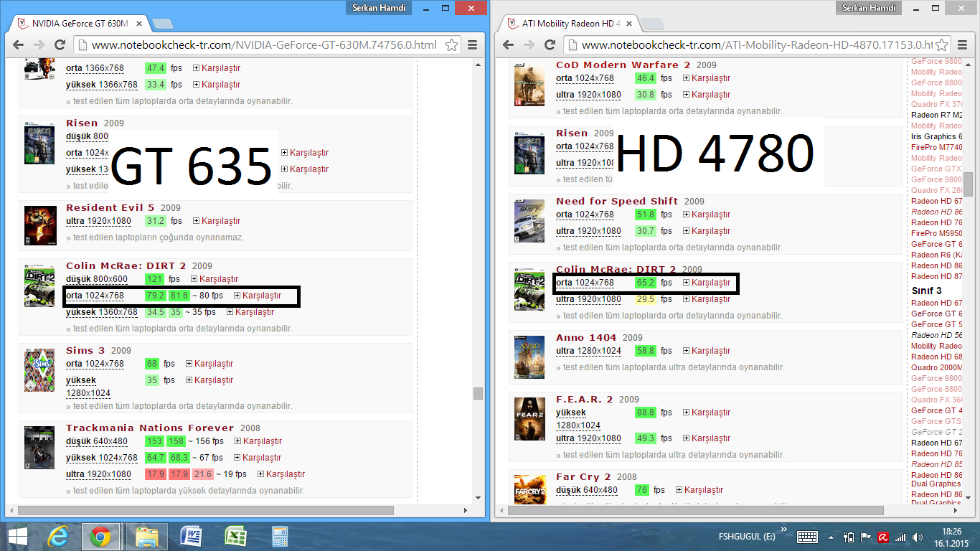
Task: Toggle Karşılaştır for Anno 1404 ultra 1280x1024
Action: tap(706, 351)
